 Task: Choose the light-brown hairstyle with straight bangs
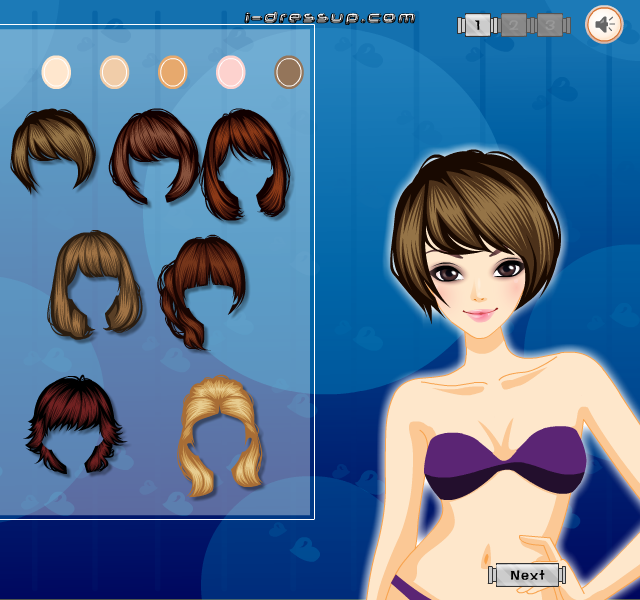[x=95, y=284]
